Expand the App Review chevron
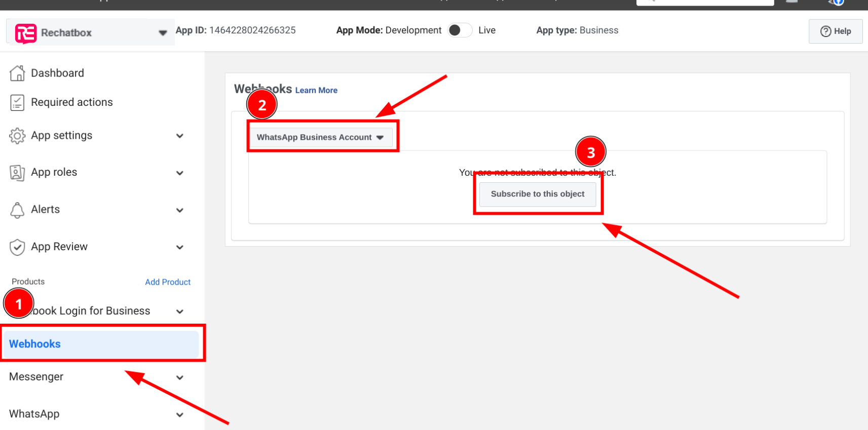This screenshot has width=868, height=430. (x=179, y=247)
